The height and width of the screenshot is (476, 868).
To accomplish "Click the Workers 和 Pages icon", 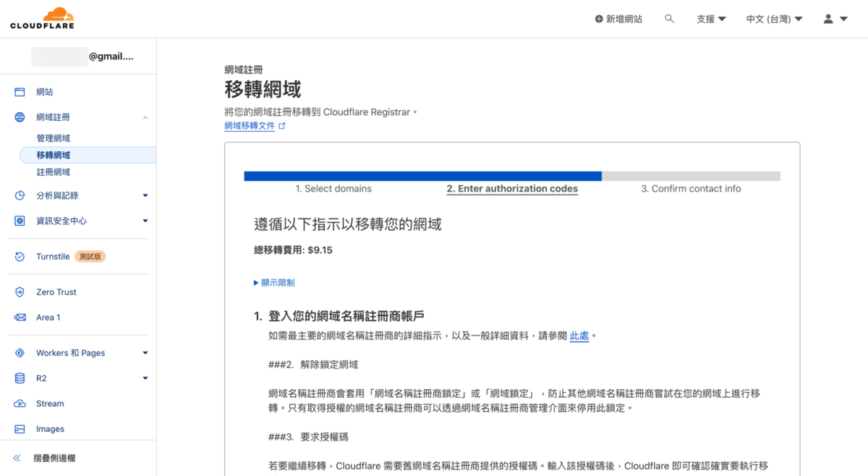I will (x=20, y=353).
